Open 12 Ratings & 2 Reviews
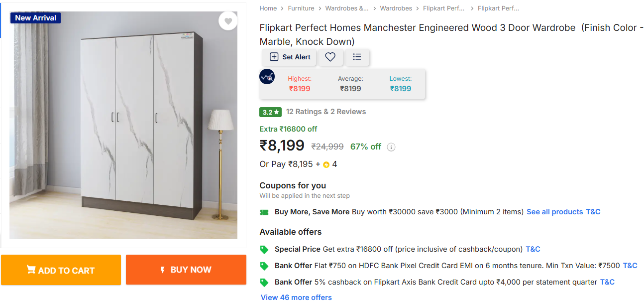Screen dimensions: 644x304 (x=325, y=112)
